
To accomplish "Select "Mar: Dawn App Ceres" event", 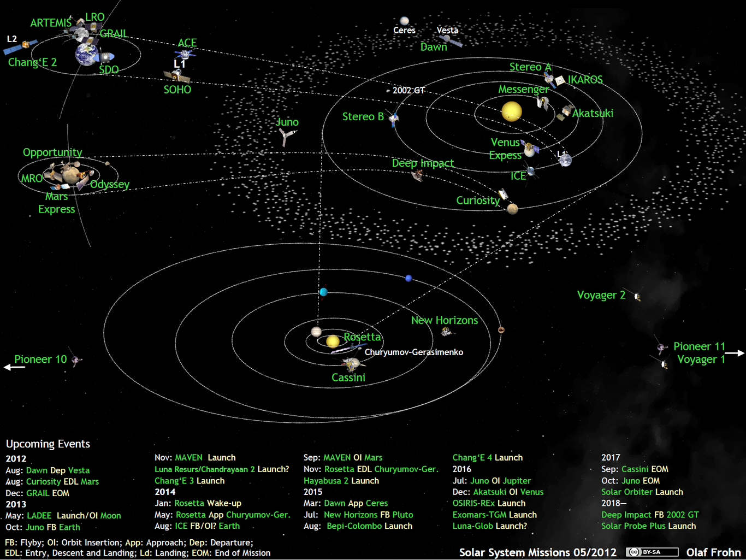I will point(346,503).
